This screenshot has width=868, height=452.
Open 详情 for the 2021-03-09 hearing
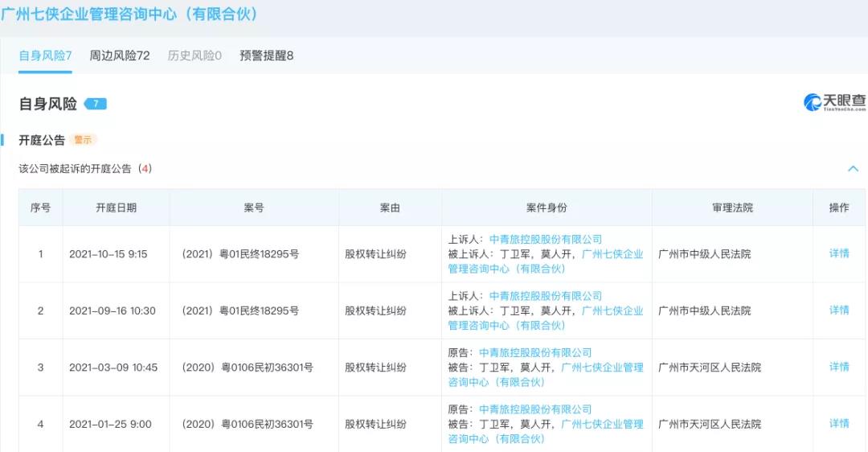tap(839, 367)
